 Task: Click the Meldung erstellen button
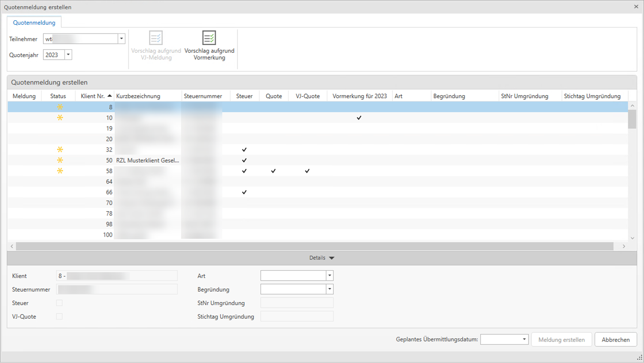(561, 339)
